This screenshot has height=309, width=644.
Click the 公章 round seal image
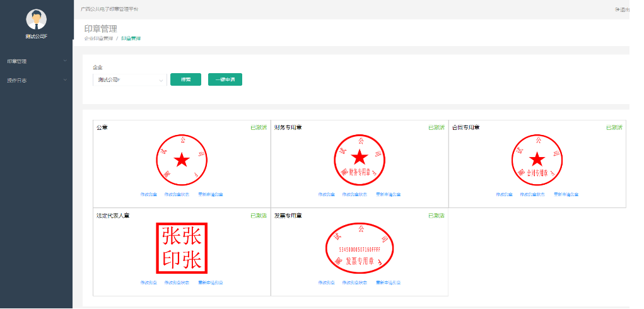click(x=182, y=159)
